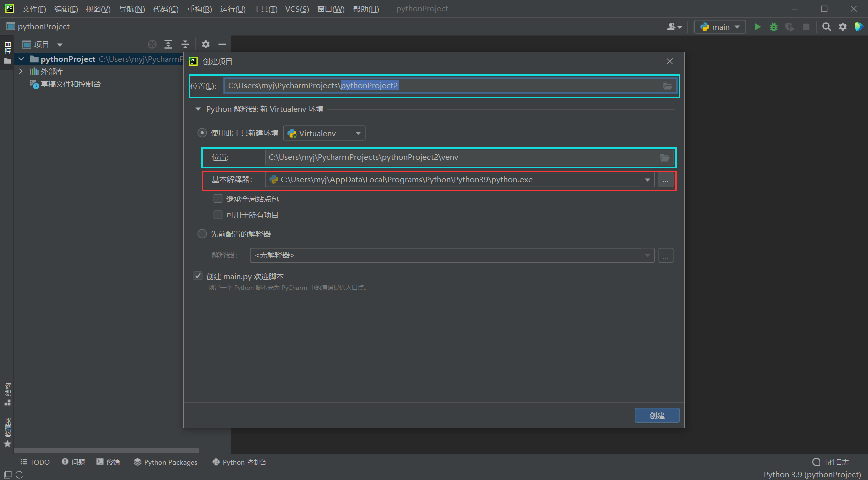Collapse all items in project panel
This screenshot has width=868, height=480.
[x=185, y=44]
